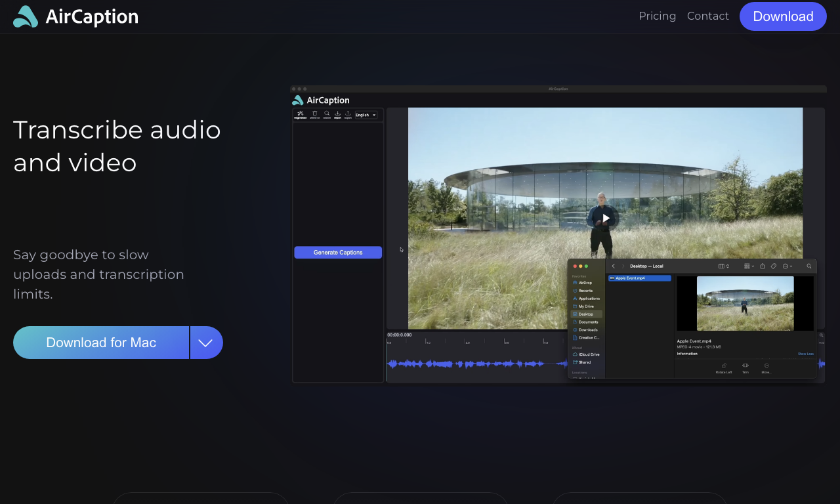Click the Tag icon in the Finder toolbar
Screen dimensions: 840x504
pos(773,266)
